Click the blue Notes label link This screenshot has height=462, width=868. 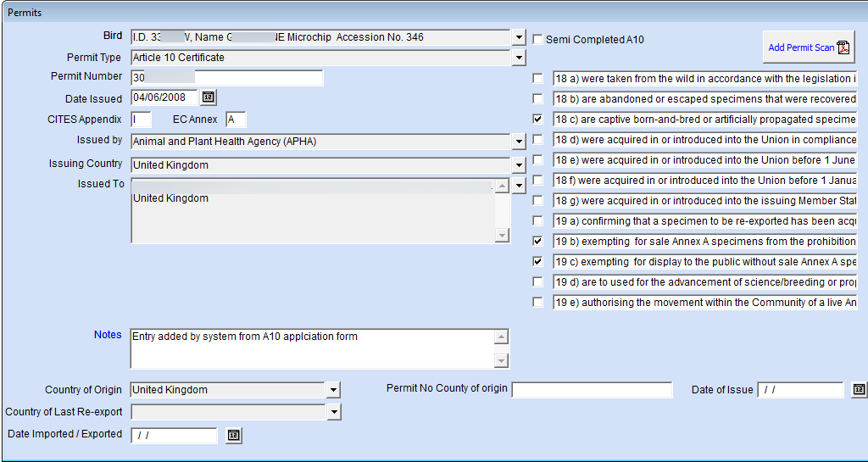click(x=108, y=335)
